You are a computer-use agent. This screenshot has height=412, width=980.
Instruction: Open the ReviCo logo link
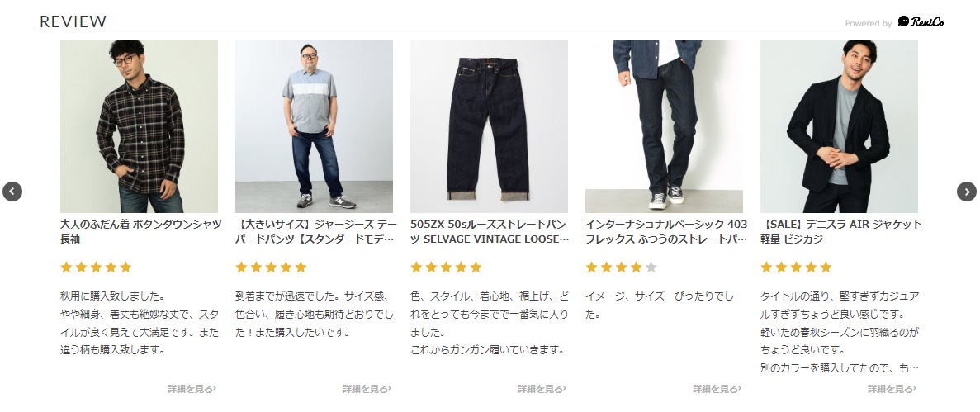[921, 22]
